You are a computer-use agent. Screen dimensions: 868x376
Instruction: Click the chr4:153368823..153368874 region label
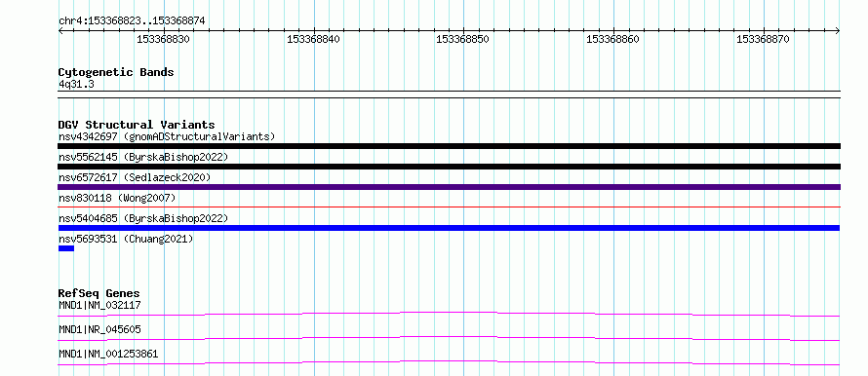(132, 20)
